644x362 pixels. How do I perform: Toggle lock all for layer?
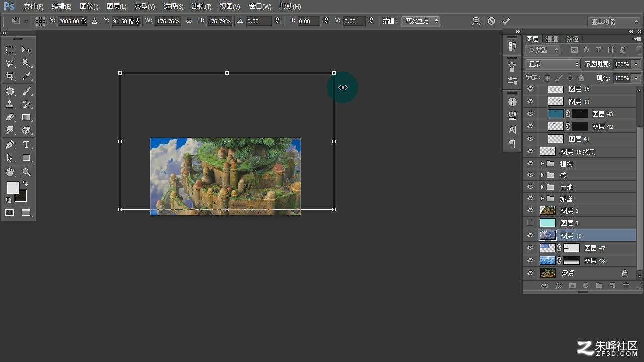[x=581, y=78]
